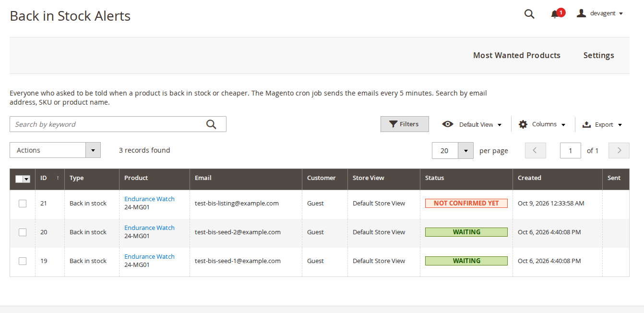Go to next page with right chevron
644x313 pixels.
[x=619, y=151]
